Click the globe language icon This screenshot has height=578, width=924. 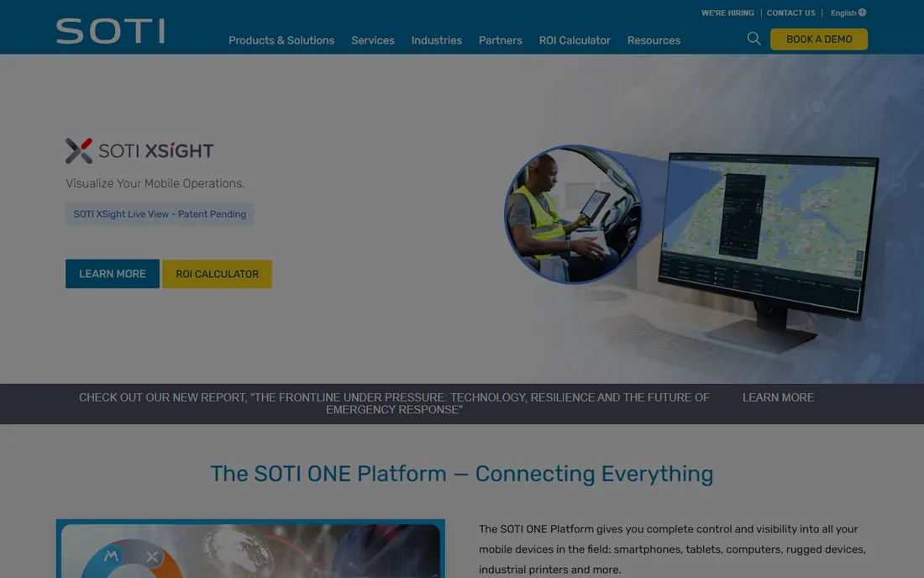(862, 13)
